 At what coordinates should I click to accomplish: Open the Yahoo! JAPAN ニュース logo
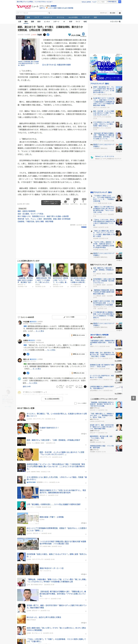coord(27,7)
